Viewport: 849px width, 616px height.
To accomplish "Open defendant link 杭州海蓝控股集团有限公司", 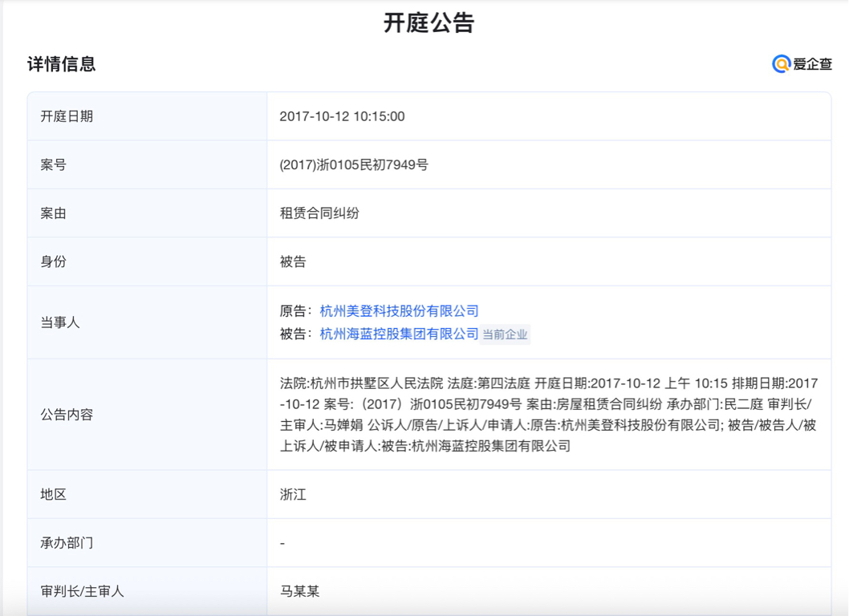I will [x=399, y=334].
